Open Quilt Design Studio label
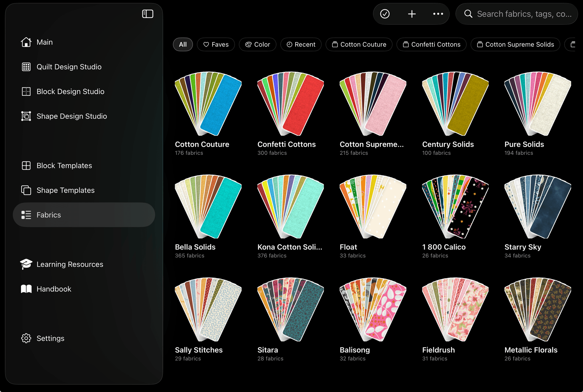The width and height of the screenshot is (583, 392). tap(69, 67)
